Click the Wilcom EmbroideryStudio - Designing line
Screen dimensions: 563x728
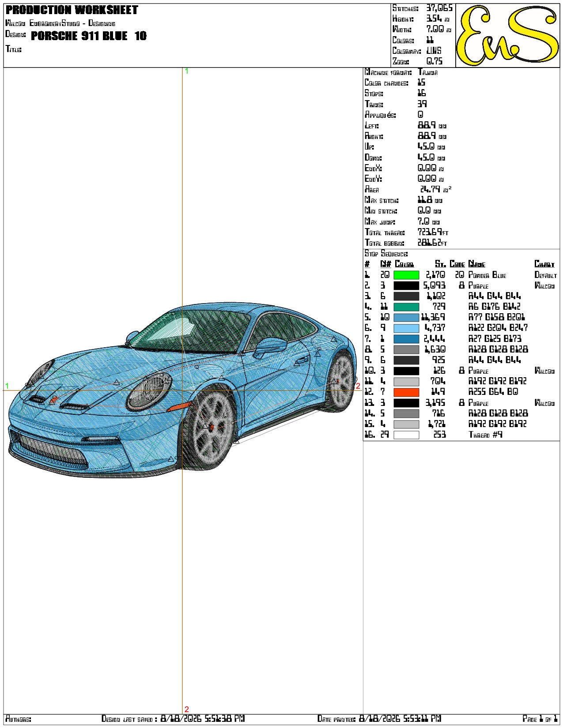pos(60,23)
